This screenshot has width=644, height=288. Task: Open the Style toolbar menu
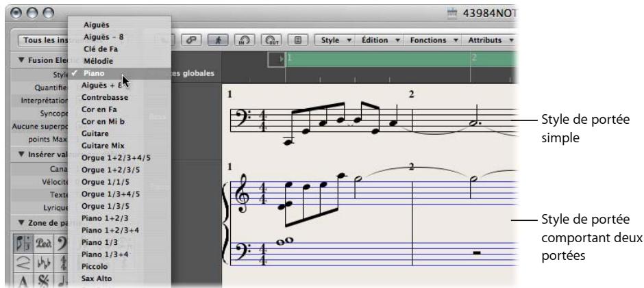click(x=336, y=40)
